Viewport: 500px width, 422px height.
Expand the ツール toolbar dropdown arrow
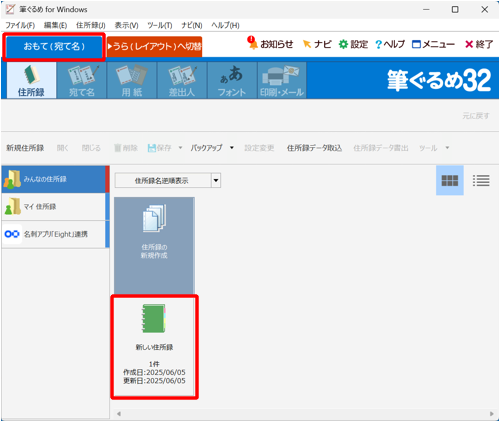coord(447,148)
